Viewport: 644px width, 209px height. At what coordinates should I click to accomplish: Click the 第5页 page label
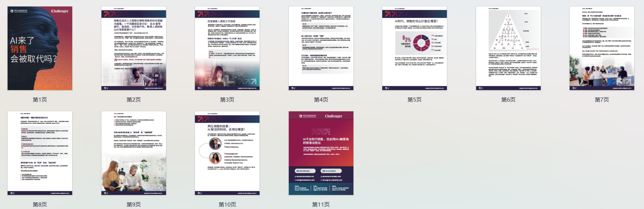coord(414,99)
